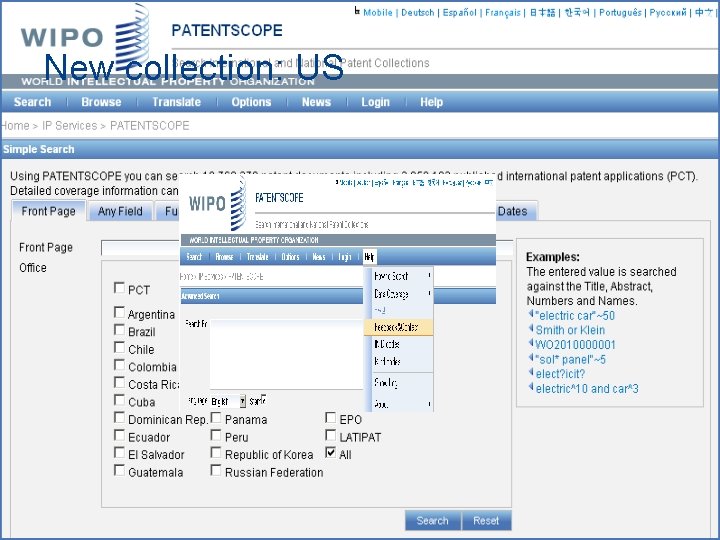Expand the Data Coverage submenu arrow in overlay
Image resolution: width=720 pixels, height=540 pixels.
click(x=429, y=293)
